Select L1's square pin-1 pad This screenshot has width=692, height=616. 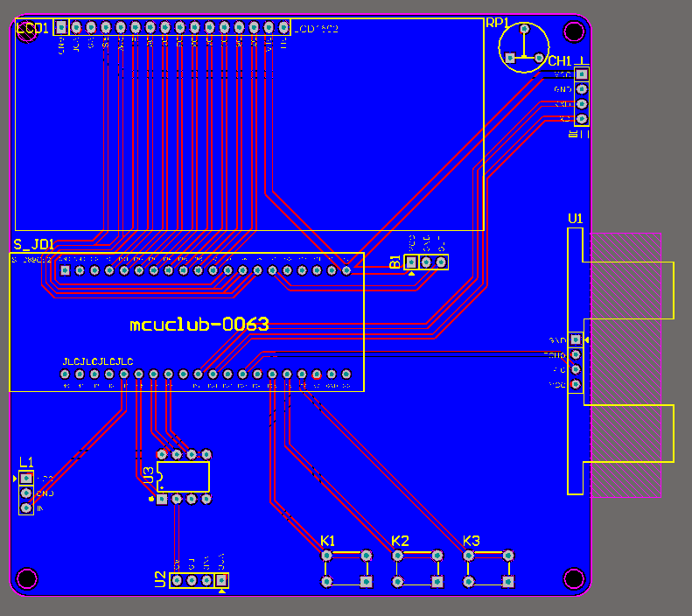[x=26, y=479]
